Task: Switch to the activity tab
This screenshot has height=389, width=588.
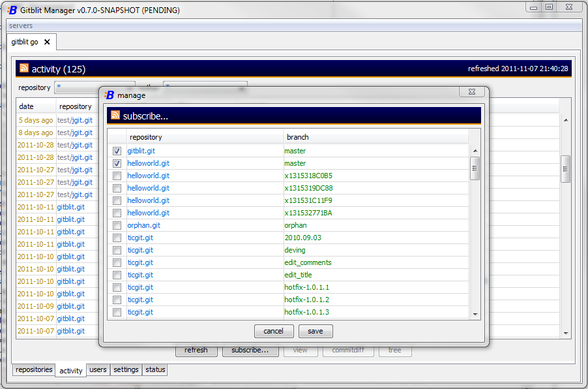Action: pyautogui.click(x=70, y=371)
